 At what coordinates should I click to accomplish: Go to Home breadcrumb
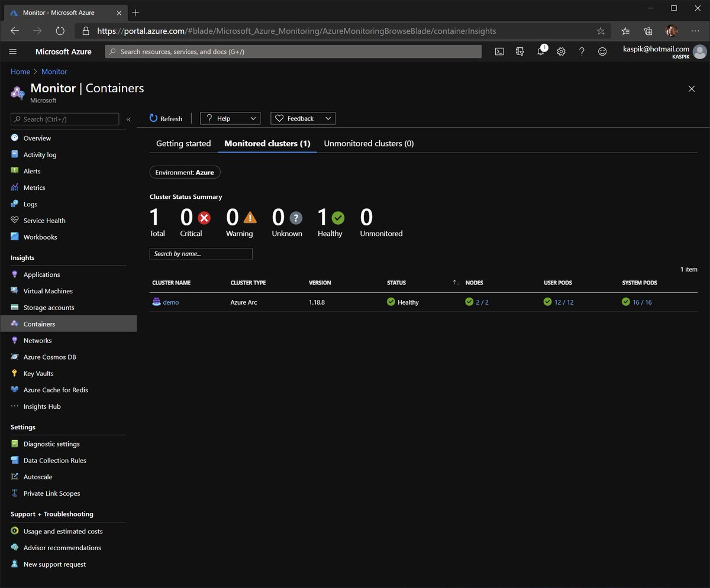(20, 72)
